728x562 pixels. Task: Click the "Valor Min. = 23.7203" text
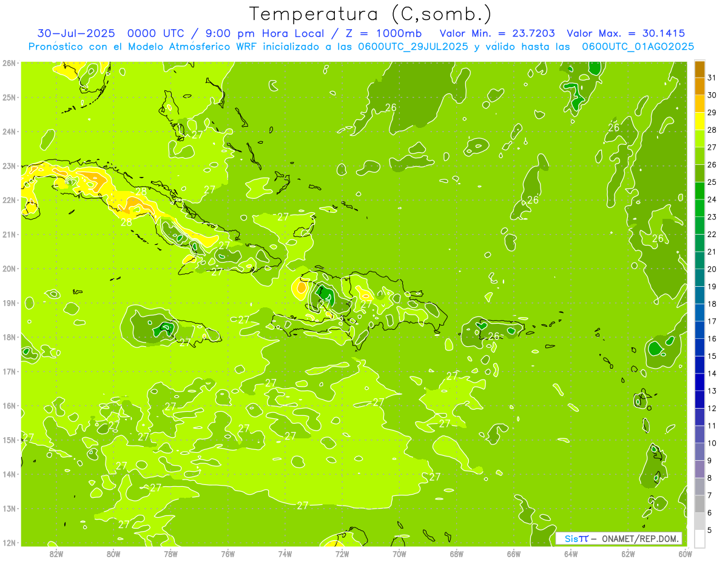point(497,33)
